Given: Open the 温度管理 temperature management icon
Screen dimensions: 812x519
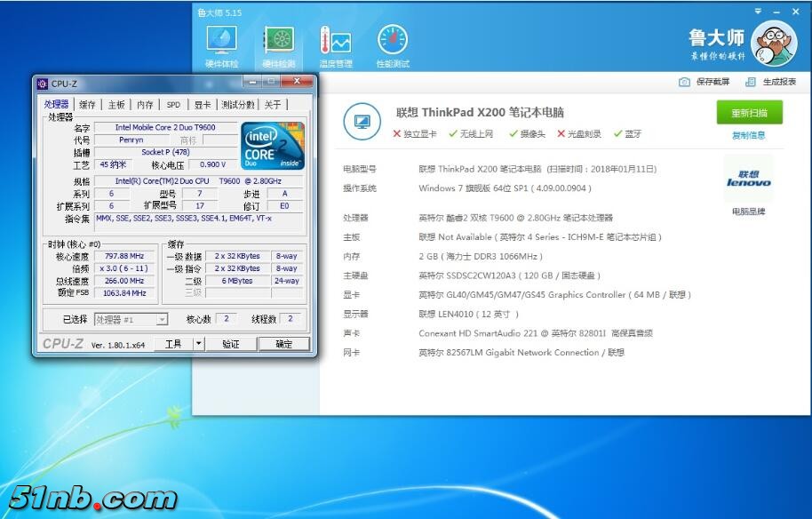Looking at the screenshot, I should [336, 41].
